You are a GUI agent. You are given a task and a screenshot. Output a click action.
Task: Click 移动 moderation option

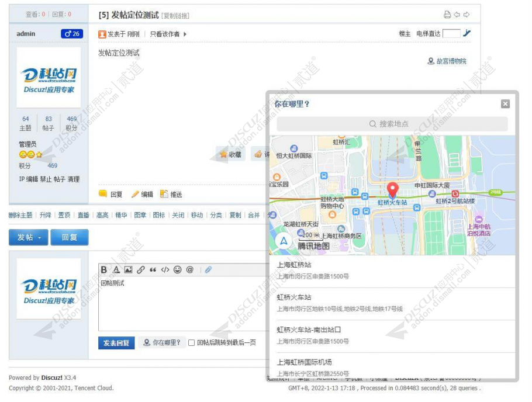pyautogui.click(x=197, y=215)
